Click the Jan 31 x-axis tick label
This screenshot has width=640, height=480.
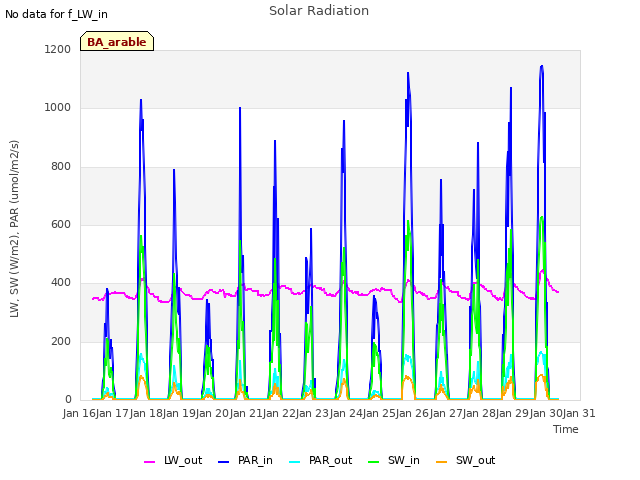click(579, 413)
